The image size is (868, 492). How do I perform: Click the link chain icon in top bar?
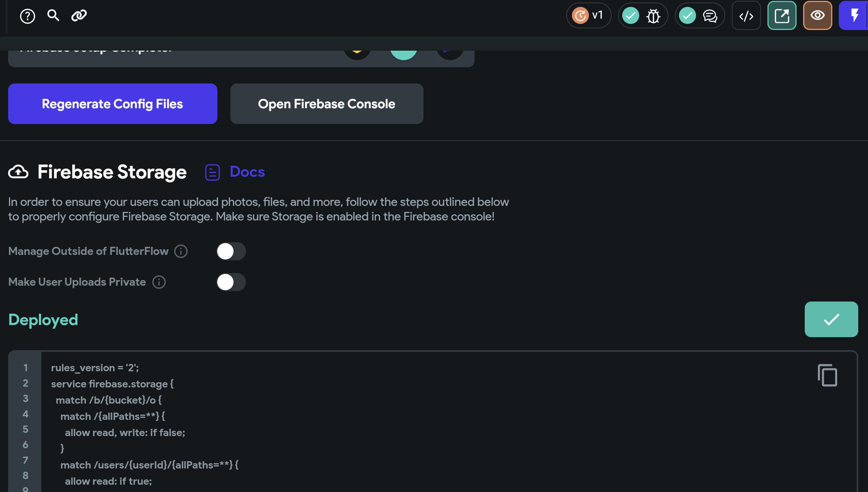pyautogui.click(x=79, y=16)
